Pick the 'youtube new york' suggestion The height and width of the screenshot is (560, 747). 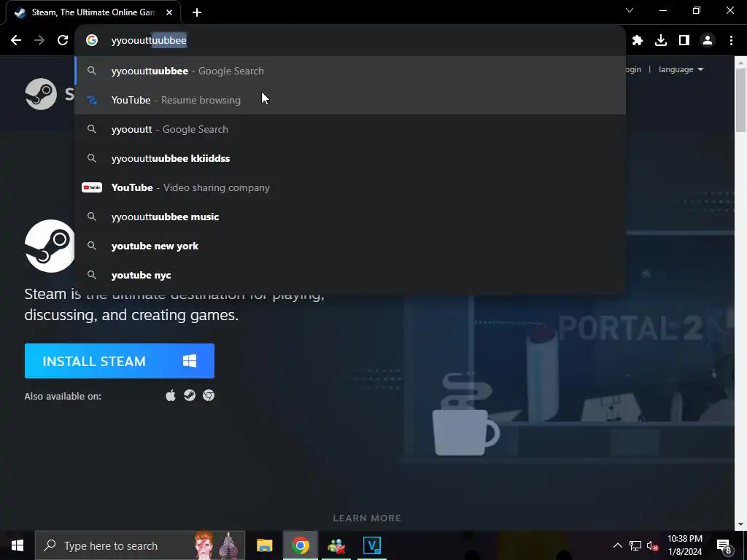pyautogui.click(x=350, y=246)
